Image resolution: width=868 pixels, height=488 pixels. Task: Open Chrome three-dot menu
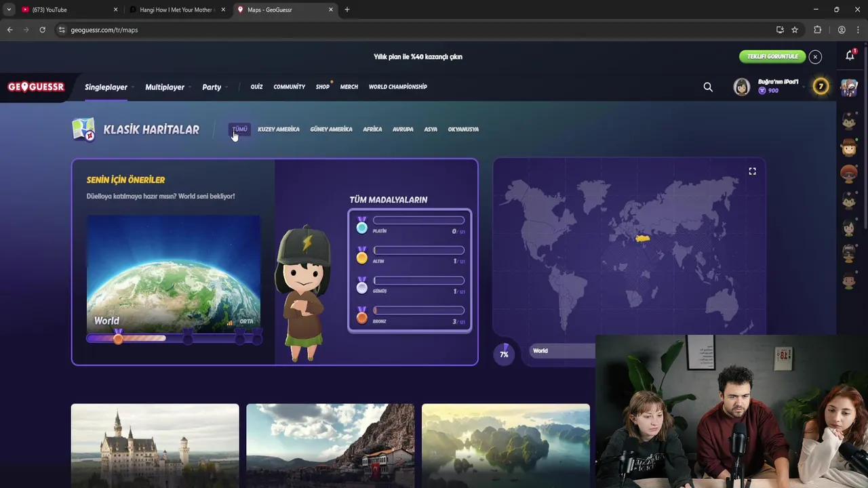click(859, 30)
